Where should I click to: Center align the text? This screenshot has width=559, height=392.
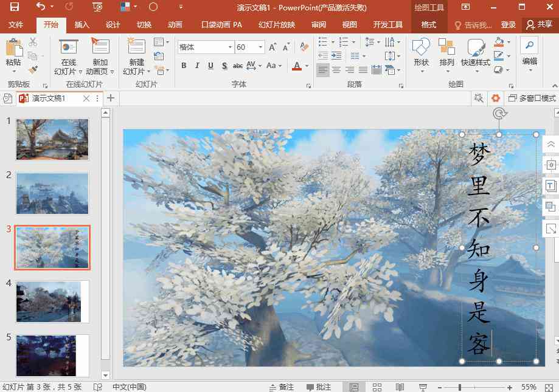pos(336,69)
